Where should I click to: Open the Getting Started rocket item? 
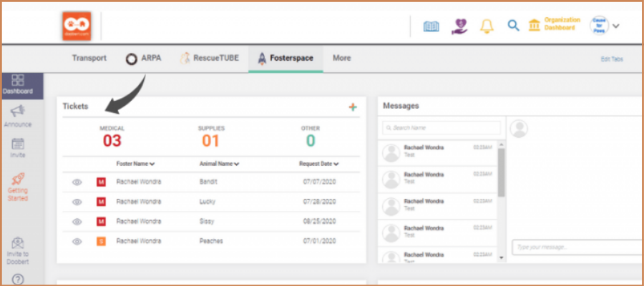[x=18, y=187]
